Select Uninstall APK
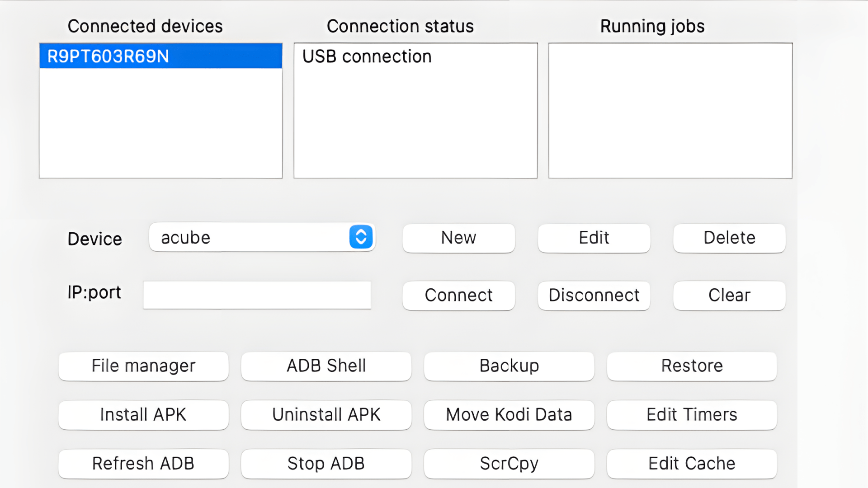This screenshot has width=868, height=488. pyautogui.click(x=326, y=415)
